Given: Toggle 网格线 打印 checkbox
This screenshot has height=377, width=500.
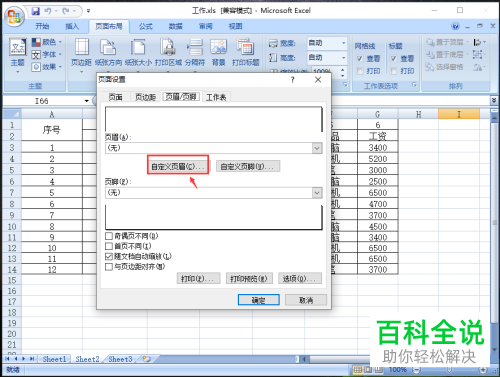Looking at the screenshot, I should 360,71.
